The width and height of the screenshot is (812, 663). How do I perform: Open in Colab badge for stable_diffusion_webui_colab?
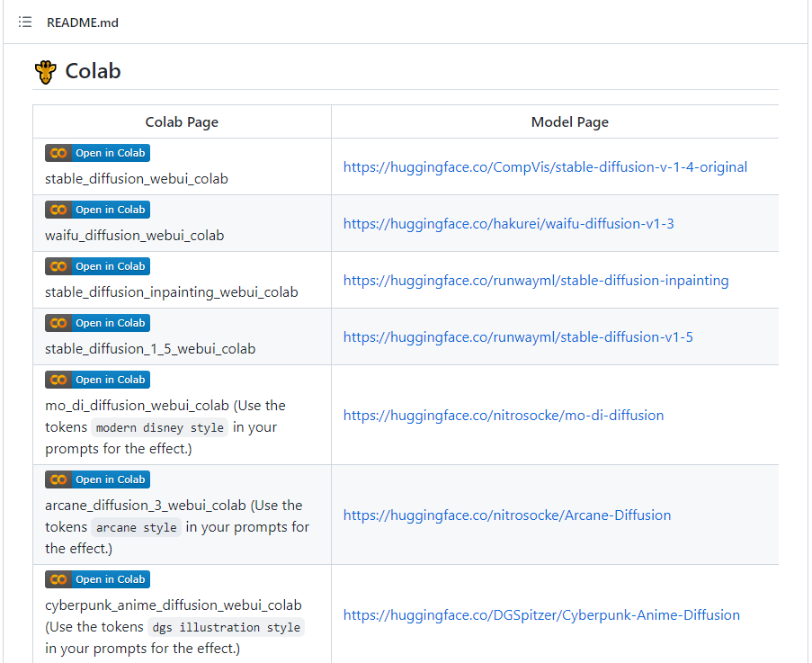coord(97,153)
